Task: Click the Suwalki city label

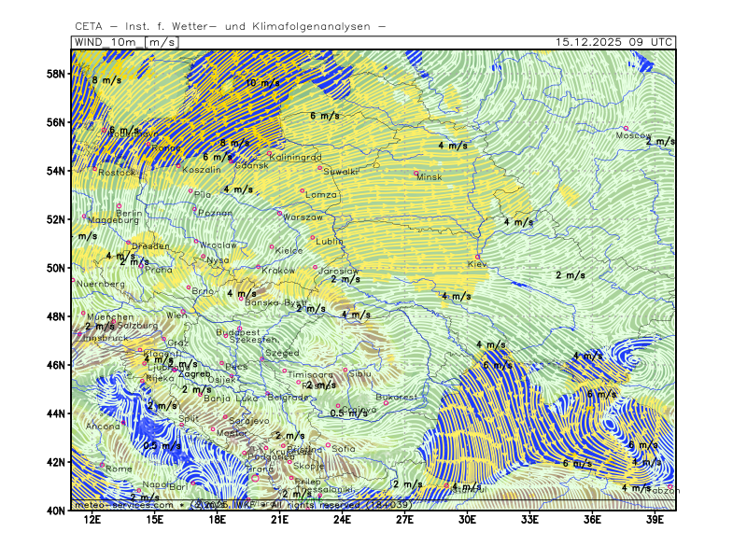Action: click(341, 172)
